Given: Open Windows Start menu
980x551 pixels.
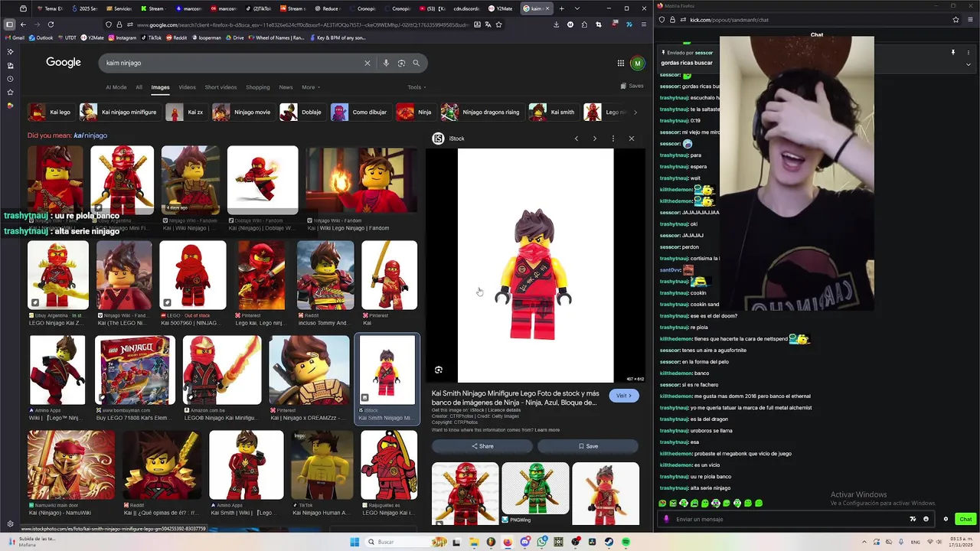Looking at the screenshot, I should click(x=354, y=542).
